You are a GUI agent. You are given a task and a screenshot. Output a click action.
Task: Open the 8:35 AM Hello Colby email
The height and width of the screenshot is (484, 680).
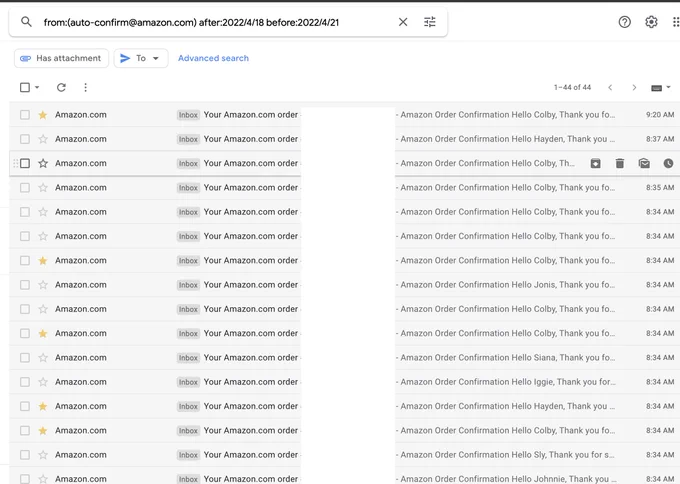coord(345,188)
